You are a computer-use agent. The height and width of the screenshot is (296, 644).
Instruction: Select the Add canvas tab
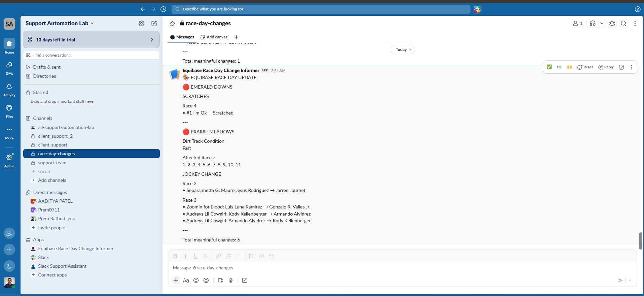(214, 37)
